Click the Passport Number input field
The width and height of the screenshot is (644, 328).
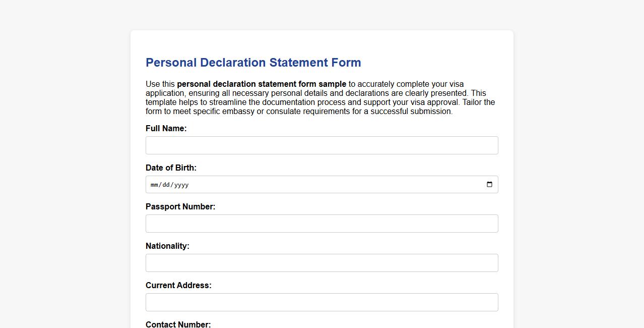tap(321, 223)
